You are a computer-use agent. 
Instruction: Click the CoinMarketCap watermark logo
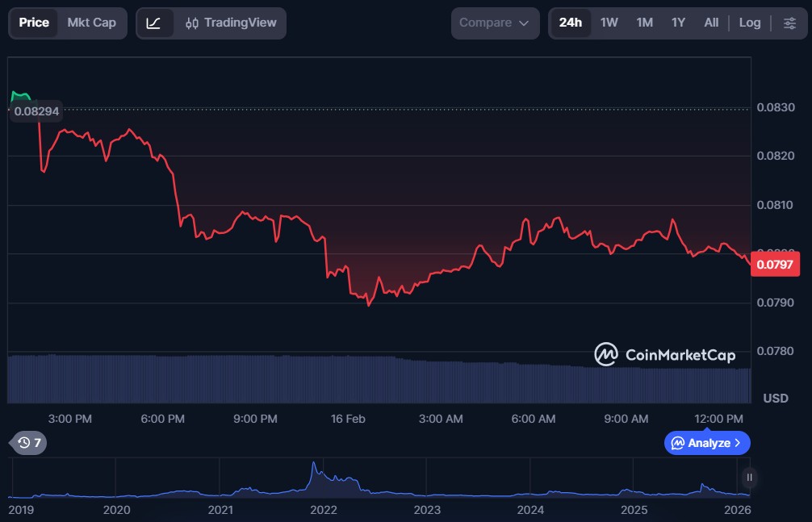coord(664,354)
